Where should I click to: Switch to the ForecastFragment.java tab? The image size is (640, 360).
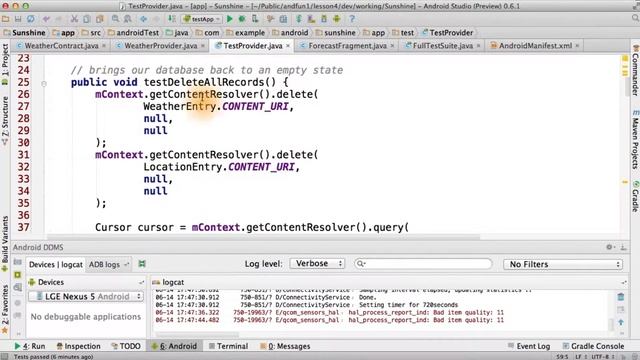pyautogui.click(x=347, y=46)
